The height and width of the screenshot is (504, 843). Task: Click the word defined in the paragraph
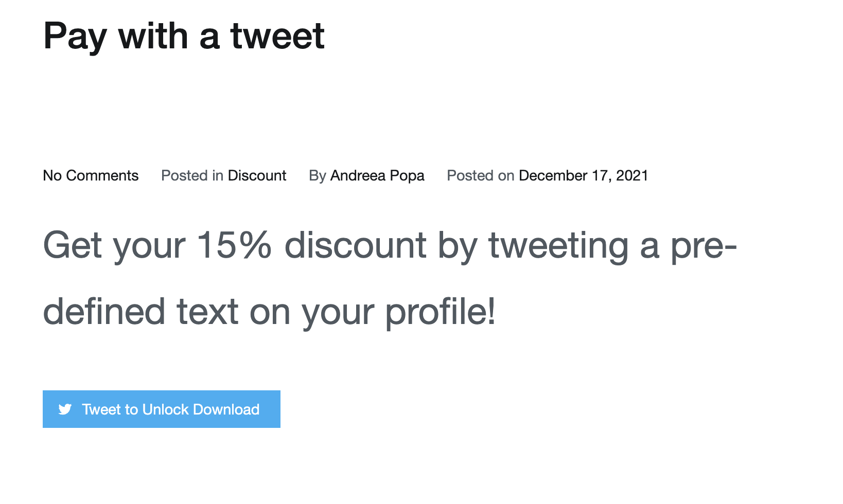(104, 311)
